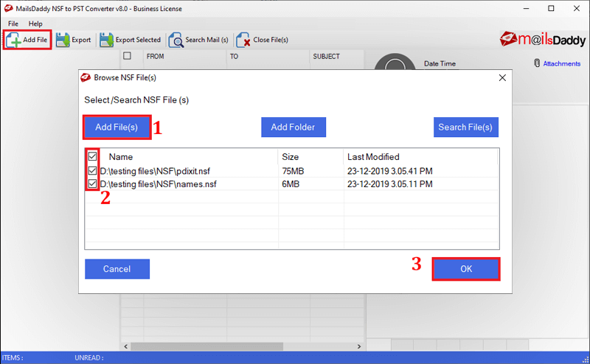Uncheck the names.nsf file checkbox
The image size is (590, 364).
[93, 184]
